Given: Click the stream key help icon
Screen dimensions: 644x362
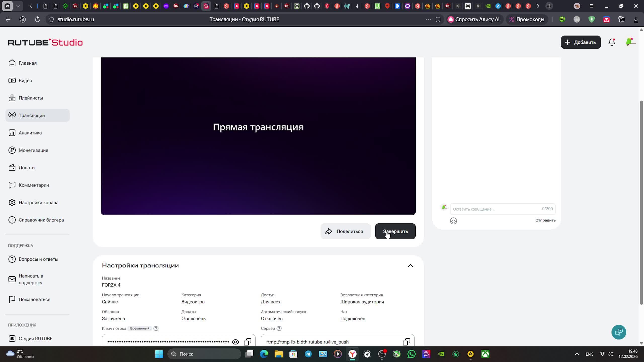Looking at the screenshot, I should click(x=156, y=328).
